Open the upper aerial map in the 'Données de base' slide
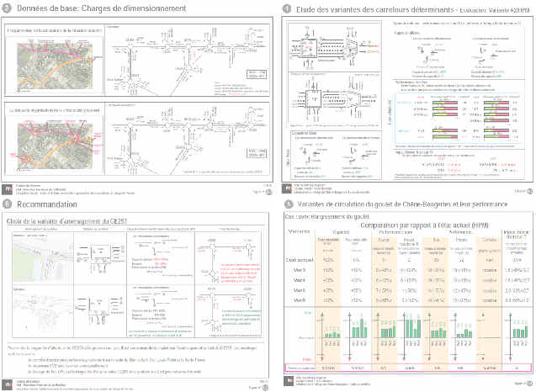 tap(55, 64)
